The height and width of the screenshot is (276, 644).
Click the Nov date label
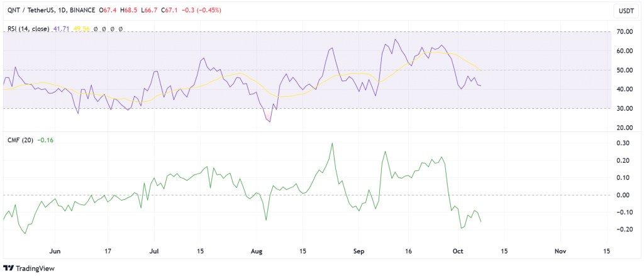559,251
